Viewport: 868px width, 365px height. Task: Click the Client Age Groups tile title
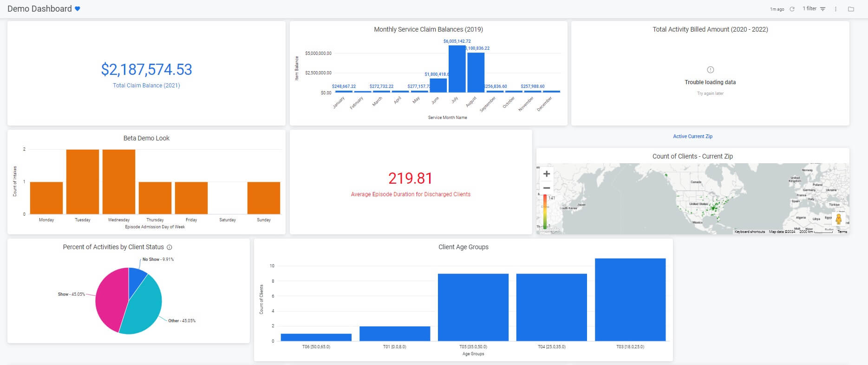coord(463,247)
